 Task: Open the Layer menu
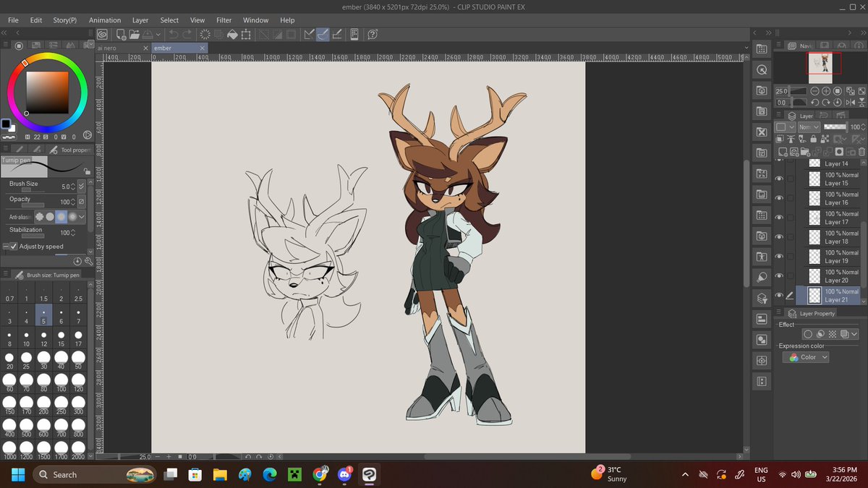click(x=140, y=20)
